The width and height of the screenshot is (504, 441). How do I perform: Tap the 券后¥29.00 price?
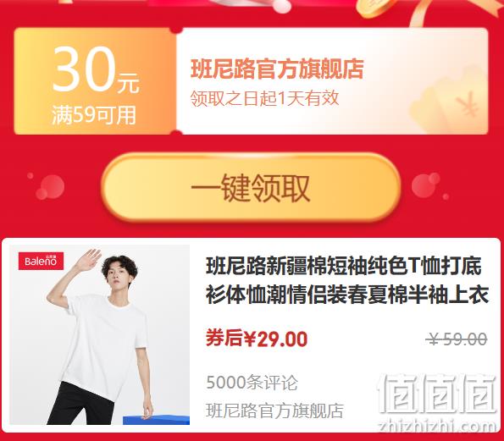coord(257,339)
